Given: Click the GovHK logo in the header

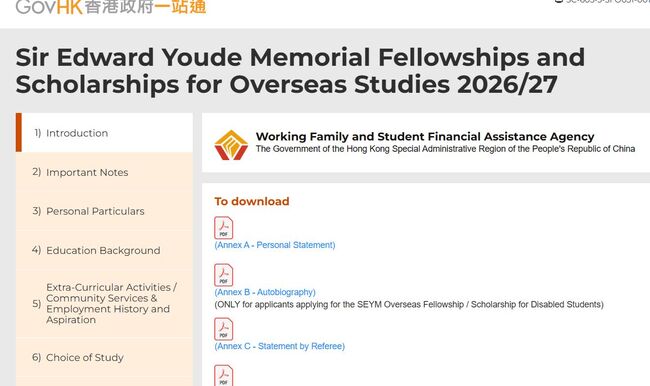Looking at the screenshot, I should (111, 7).
